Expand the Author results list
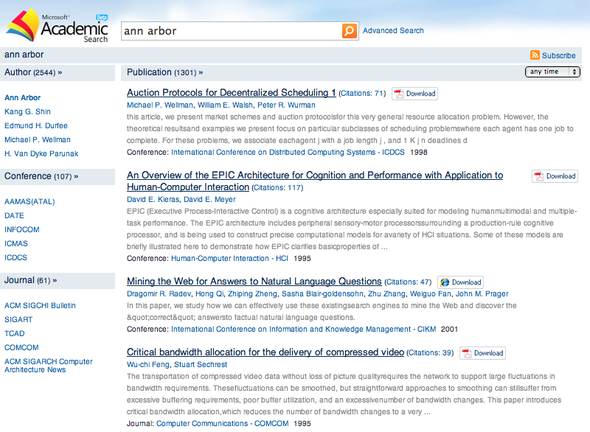The image size is (590, 432). coord(60,73)
